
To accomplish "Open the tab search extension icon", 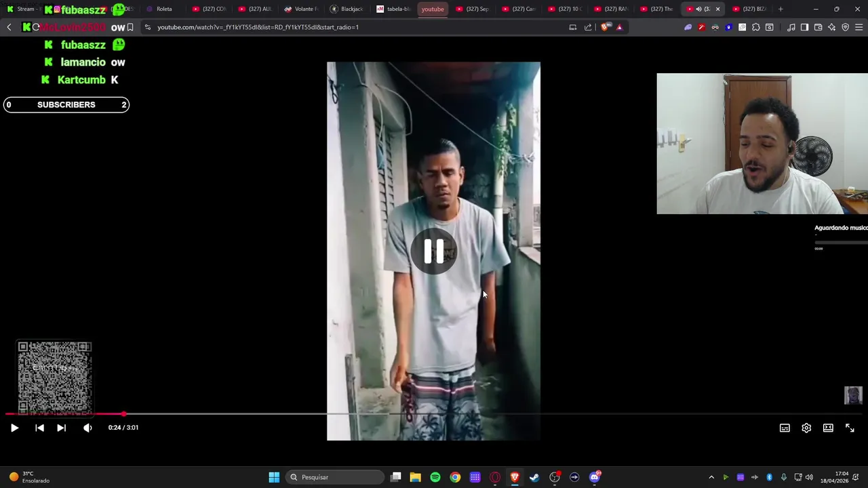I will 769,27.
